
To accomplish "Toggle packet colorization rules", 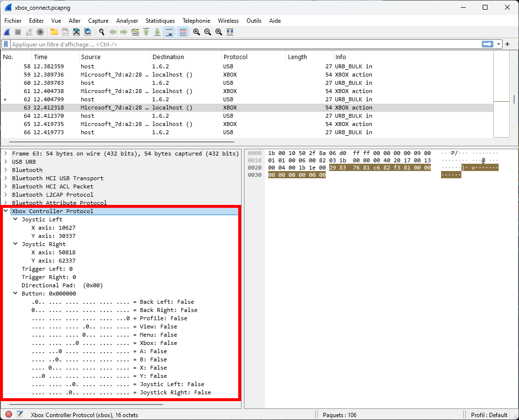I will pos(183,32).
